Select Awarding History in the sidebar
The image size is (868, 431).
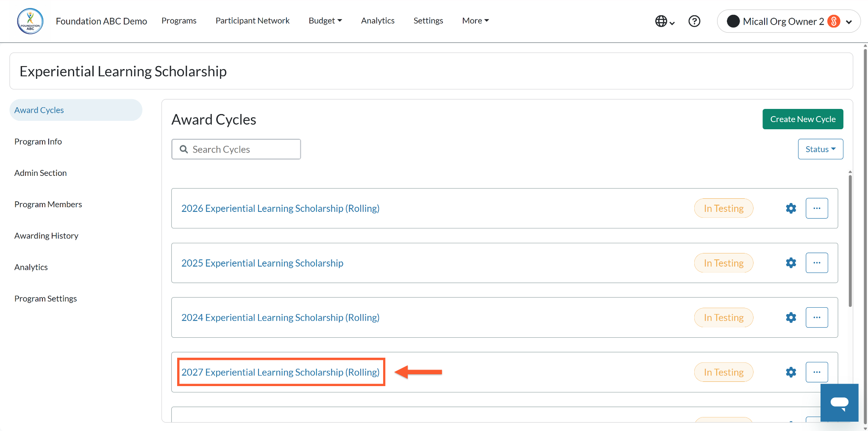47,236
